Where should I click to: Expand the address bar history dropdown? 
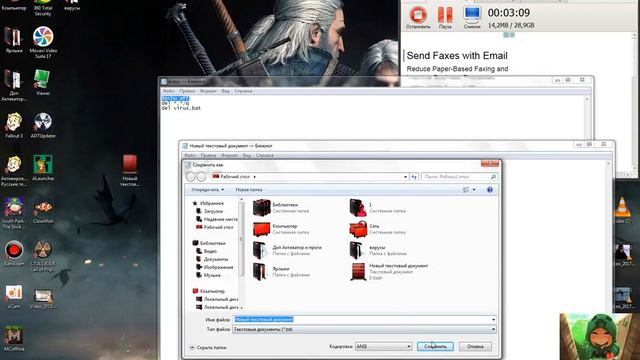405,177
